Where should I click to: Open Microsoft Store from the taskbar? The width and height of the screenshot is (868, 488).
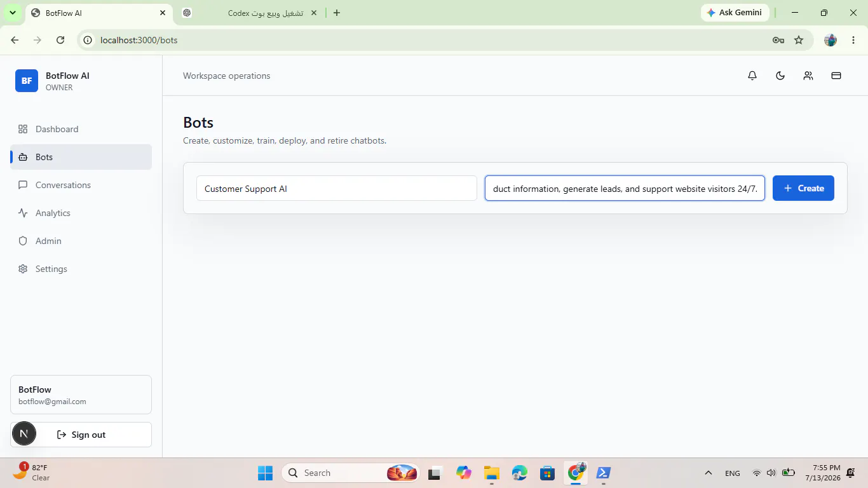547,473
